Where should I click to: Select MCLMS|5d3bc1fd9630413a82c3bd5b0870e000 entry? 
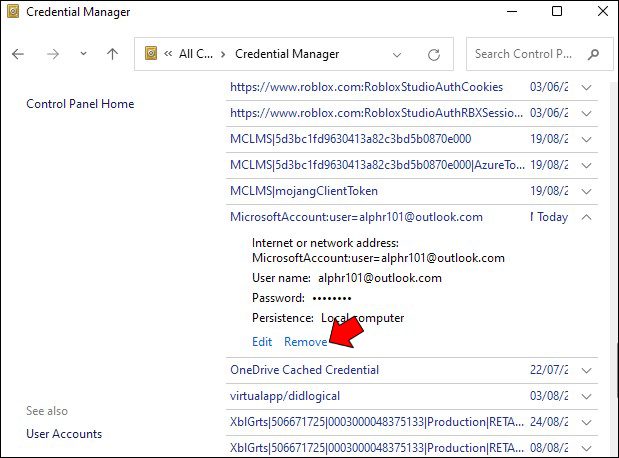(x=351, y=139)
